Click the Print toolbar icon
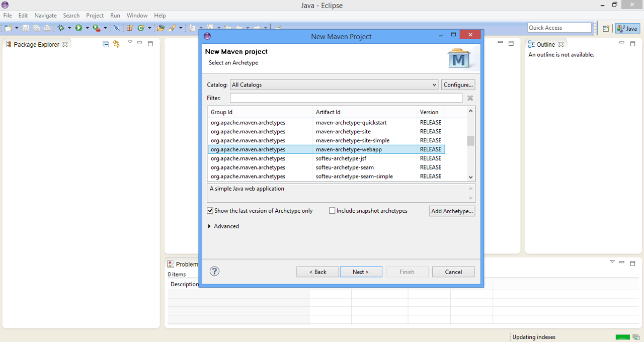This screenshot has width=644, height=342. pos(47,28)
